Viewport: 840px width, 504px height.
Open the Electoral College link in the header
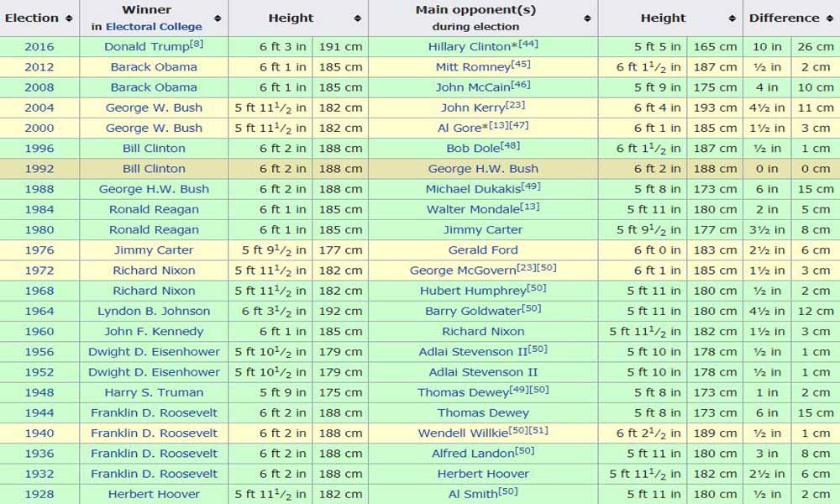point(154,27)
